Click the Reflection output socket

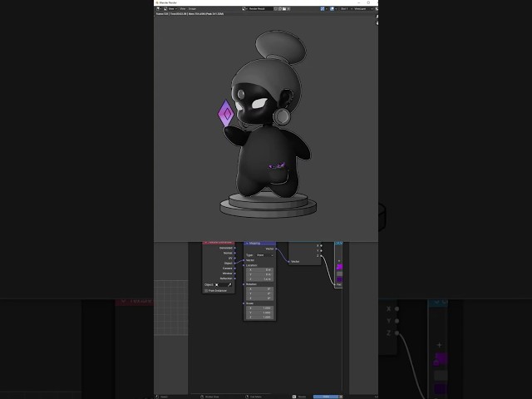(x=234, y=278)
